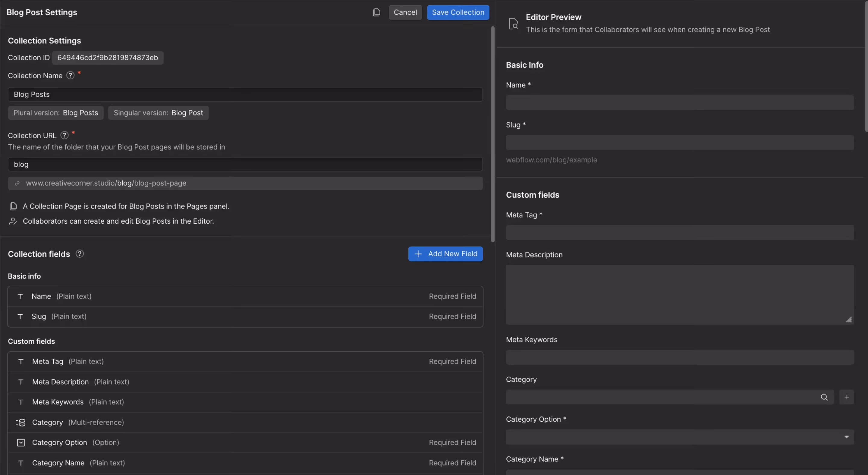This screenshot has width=868, height=475.
Task: Click the Collection fields help icon
Action: click(x=80, y=254)
